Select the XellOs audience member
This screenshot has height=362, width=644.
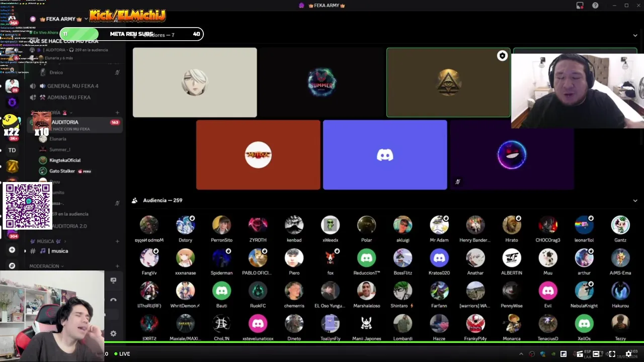click(x=584, y=327)
